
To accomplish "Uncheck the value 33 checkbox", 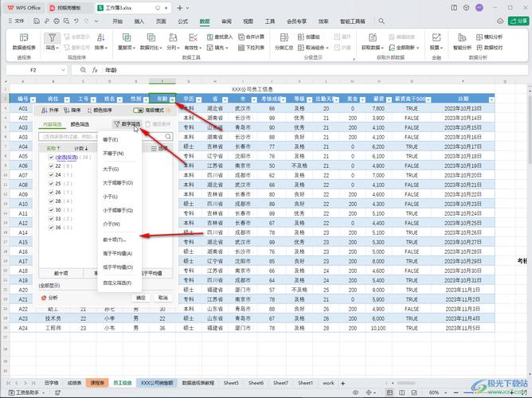I will pos(51,219).
